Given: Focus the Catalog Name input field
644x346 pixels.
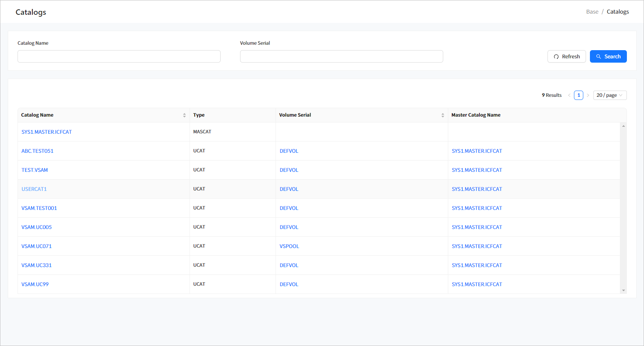Looking at the screenshot, I should (x=119, y=56).
